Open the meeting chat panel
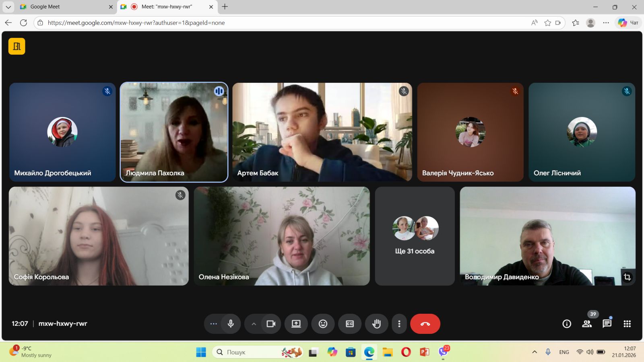The width and height of the screenshot is (644, 362). 607,324
